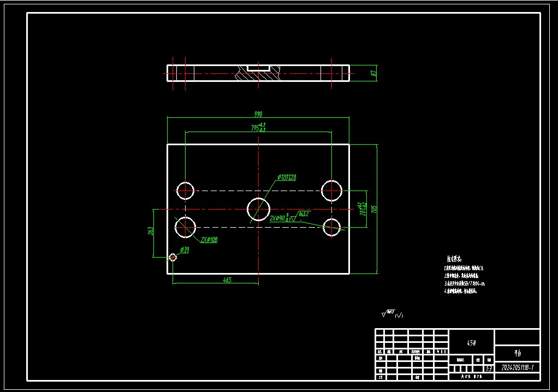
Task: Click the 990 overall width dimension
Action: tap(258, 114)
